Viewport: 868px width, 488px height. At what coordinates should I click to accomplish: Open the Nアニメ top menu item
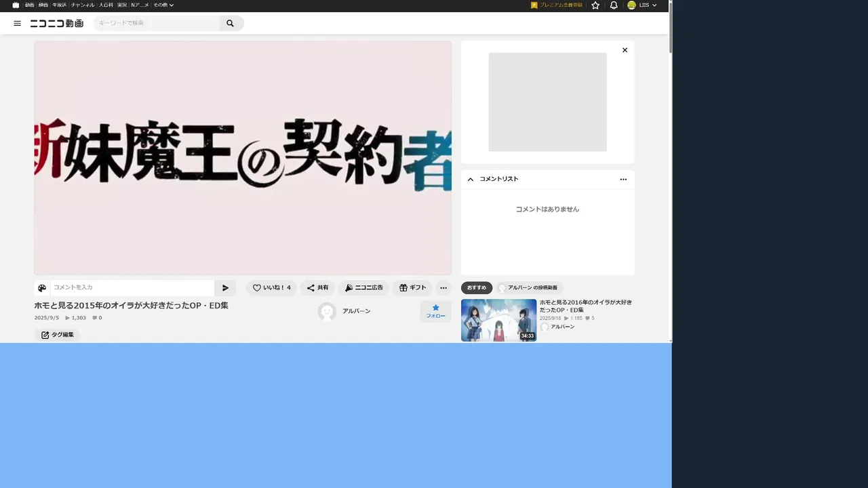140,5
